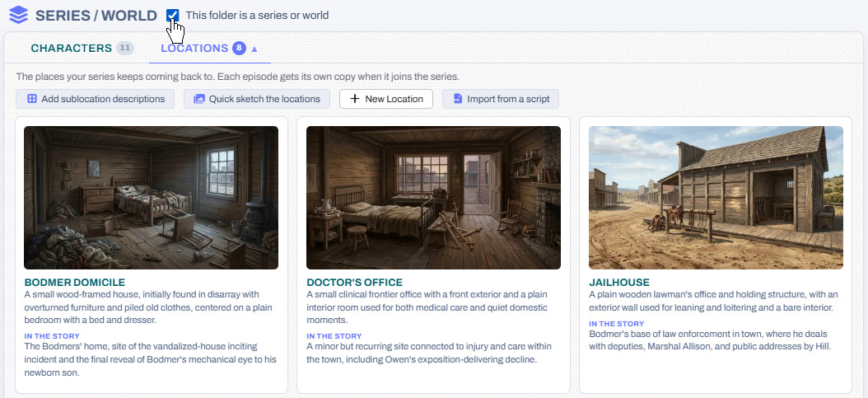Click the Locations count badge 8

239,48
